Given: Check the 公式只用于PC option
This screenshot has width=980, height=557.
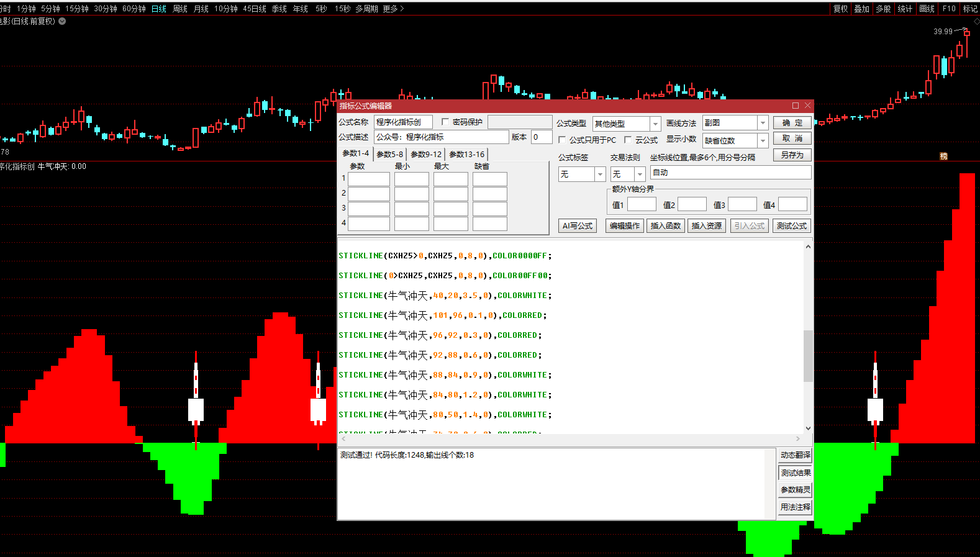Looking at the screenshot, I should pos(563,140).
